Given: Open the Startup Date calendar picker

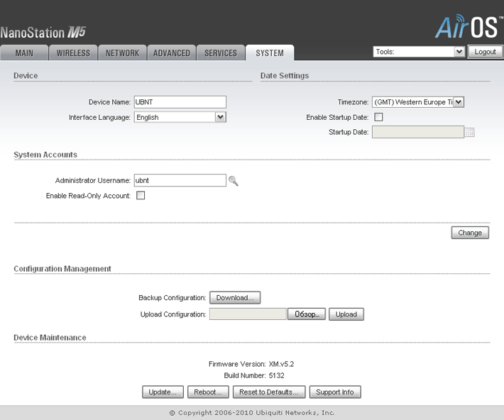Looking at the screenshot, I should point(470,132).
